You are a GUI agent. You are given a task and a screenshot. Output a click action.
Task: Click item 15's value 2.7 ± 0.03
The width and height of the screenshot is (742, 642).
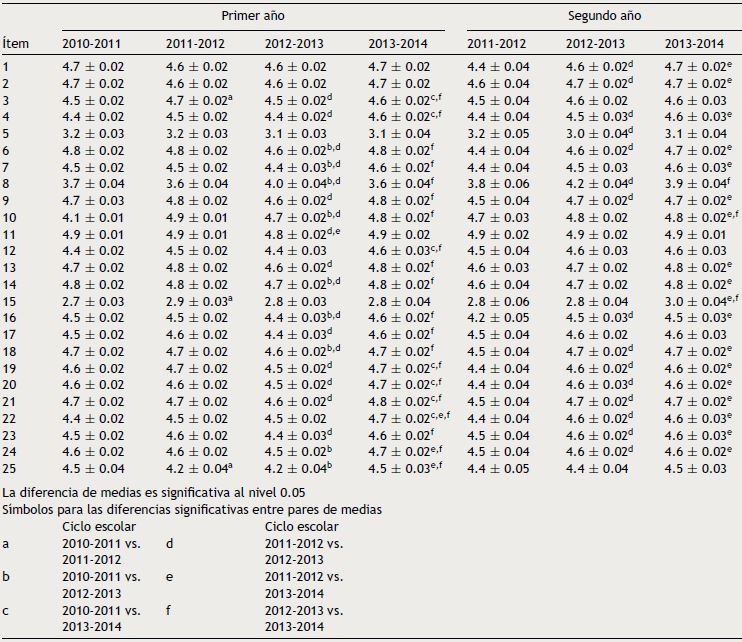(93, 301)
